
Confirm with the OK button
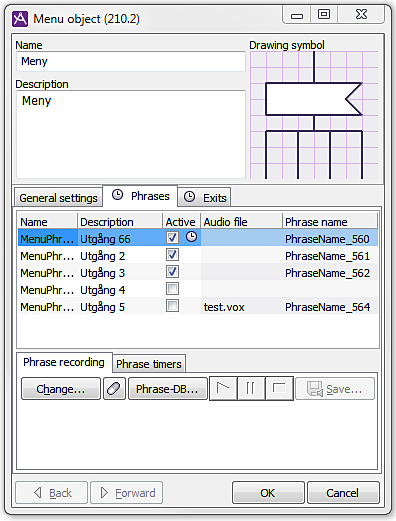click(268, 493)
